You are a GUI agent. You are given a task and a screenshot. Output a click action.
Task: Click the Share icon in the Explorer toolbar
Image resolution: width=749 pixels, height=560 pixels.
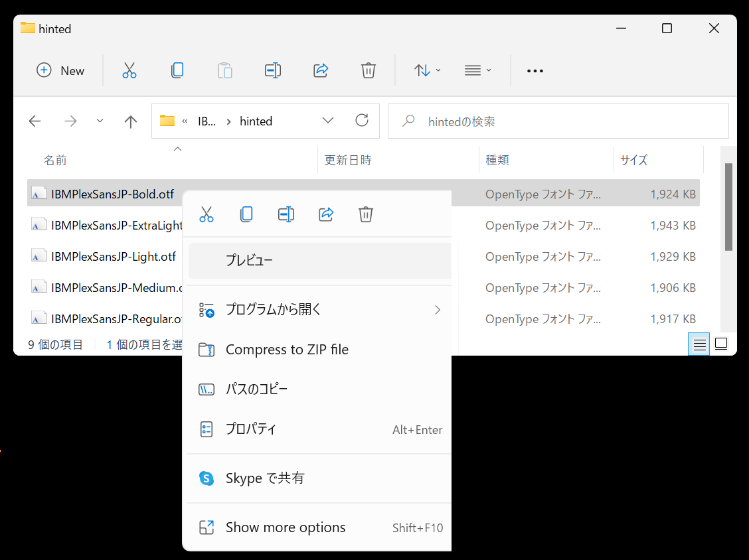pyautogui.click(x=321, y=70)
